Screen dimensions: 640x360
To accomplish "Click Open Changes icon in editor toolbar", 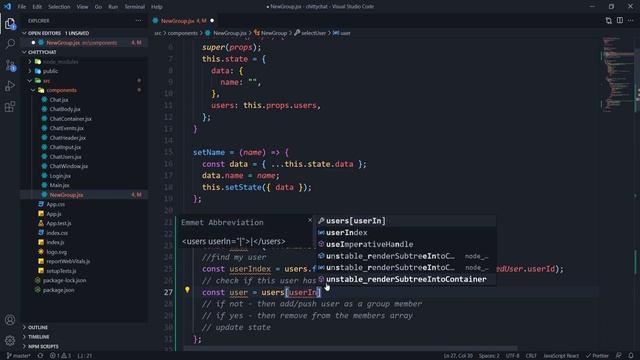I will coord(609,20).
